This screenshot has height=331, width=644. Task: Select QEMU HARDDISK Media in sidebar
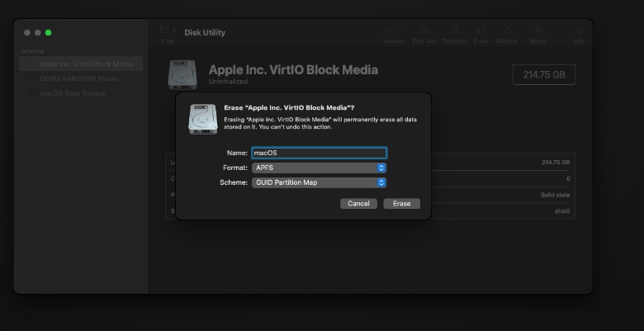(x=77, y=78)
